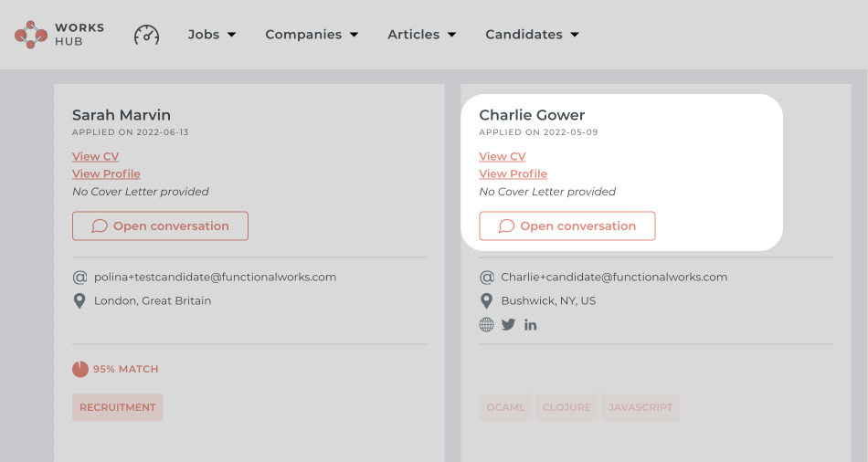View Profile of Sarah Marvin
Screen dimensions: 868x462
click(x=106, y=173)
